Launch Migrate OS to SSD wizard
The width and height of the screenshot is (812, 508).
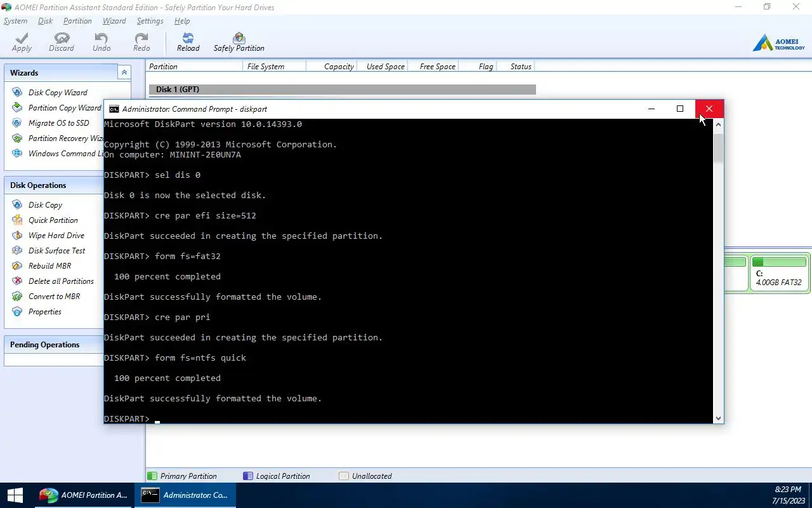click(x=51, y=123)
